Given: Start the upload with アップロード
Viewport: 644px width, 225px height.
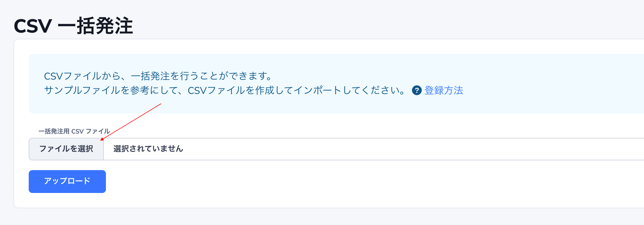Looking at the screenshot, I should pos(67,181).
